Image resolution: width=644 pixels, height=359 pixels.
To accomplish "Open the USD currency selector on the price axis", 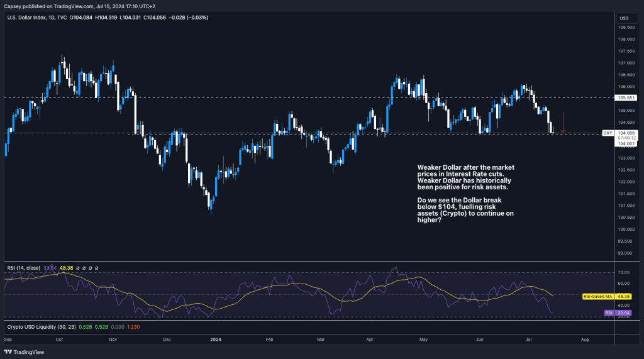I will [x=626, y=18].
